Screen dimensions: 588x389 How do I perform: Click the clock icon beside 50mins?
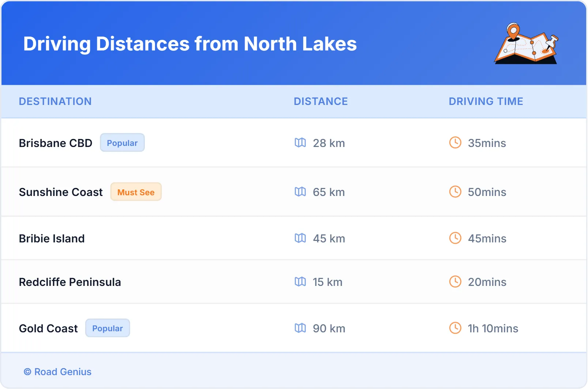click(x=455, y=192)
